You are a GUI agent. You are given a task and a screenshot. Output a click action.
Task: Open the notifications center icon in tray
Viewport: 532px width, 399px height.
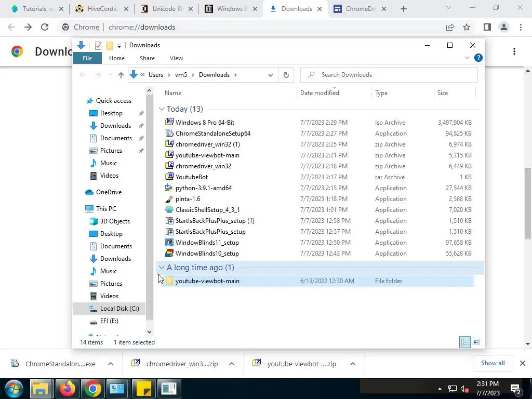[x=515, y=389]
